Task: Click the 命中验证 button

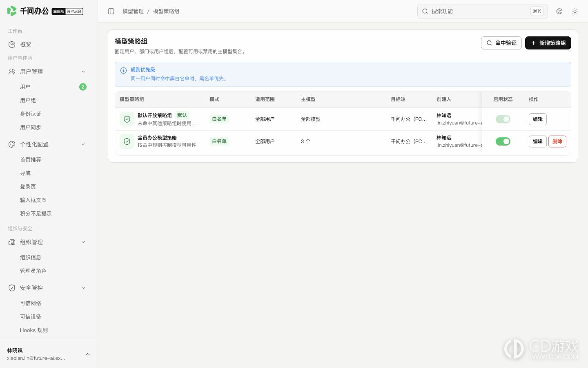Action: (x=501, y=43)
